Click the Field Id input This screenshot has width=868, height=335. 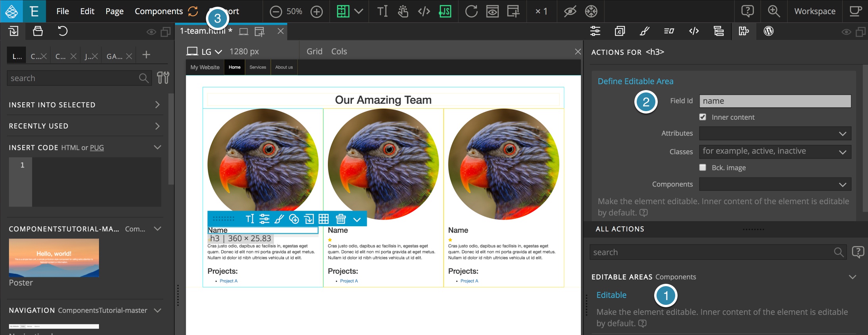click(775, 101)
